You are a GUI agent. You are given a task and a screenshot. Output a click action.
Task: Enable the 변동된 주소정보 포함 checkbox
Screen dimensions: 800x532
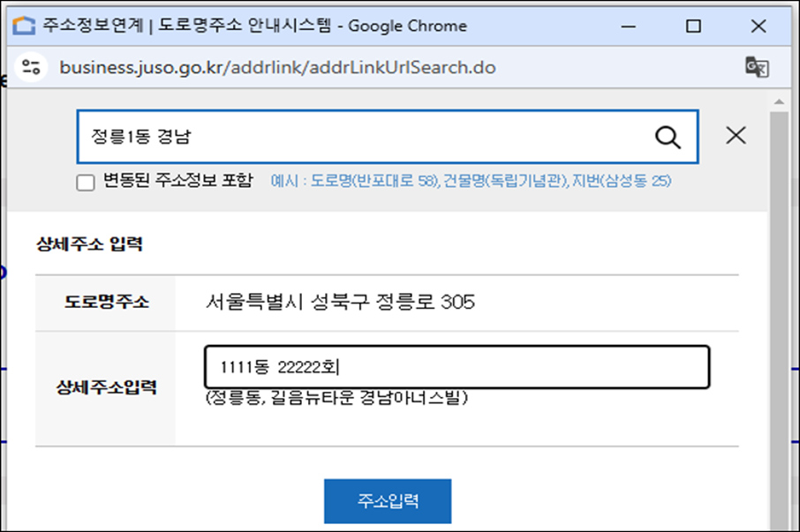point(86,183)
